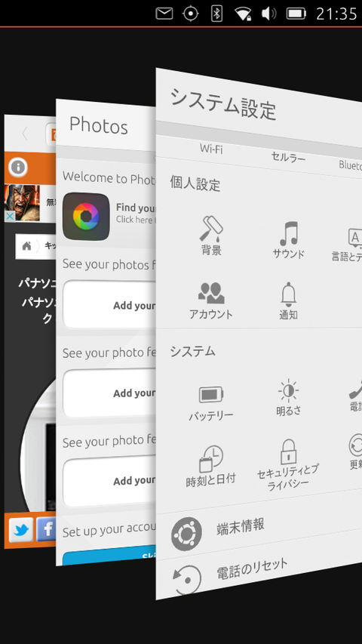362x644 pixels.
Task: Click 'Find your' link in Photos welcome
Action: (x=136, y=208)
